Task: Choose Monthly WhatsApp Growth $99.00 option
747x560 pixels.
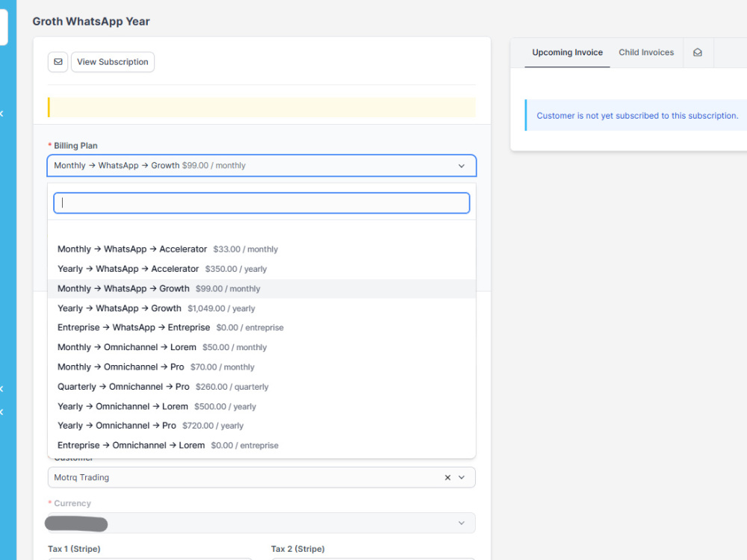Action: point(261,288)
